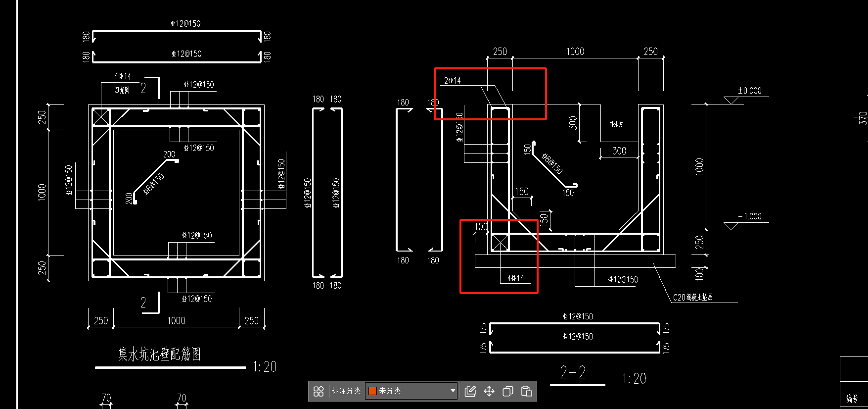Click the Φ12@150 label left of C20混凝土垫层
The image size is (868, 409).
[623, 279]
